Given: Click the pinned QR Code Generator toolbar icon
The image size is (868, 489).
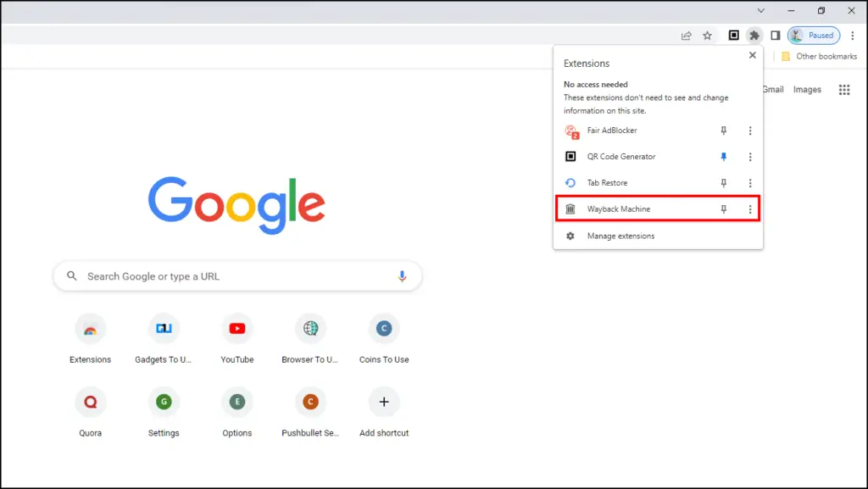Looking at the screenshot, I should tap(734, 36).
